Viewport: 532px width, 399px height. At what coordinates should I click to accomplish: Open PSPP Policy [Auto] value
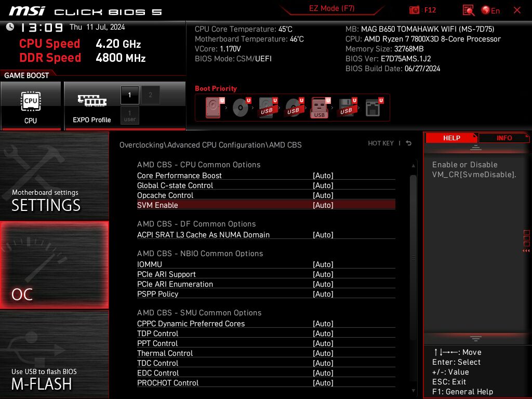[323, 294]
